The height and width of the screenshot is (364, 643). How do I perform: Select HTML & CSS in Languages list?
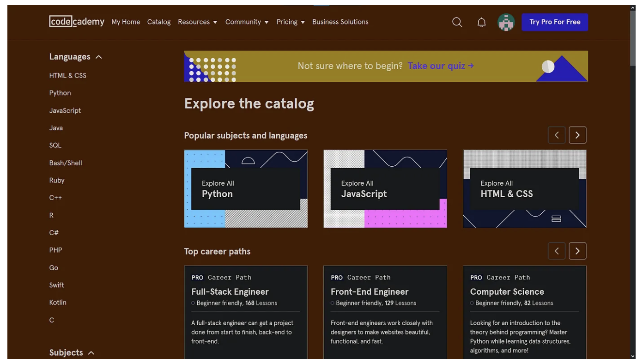(x=68, y=75)
